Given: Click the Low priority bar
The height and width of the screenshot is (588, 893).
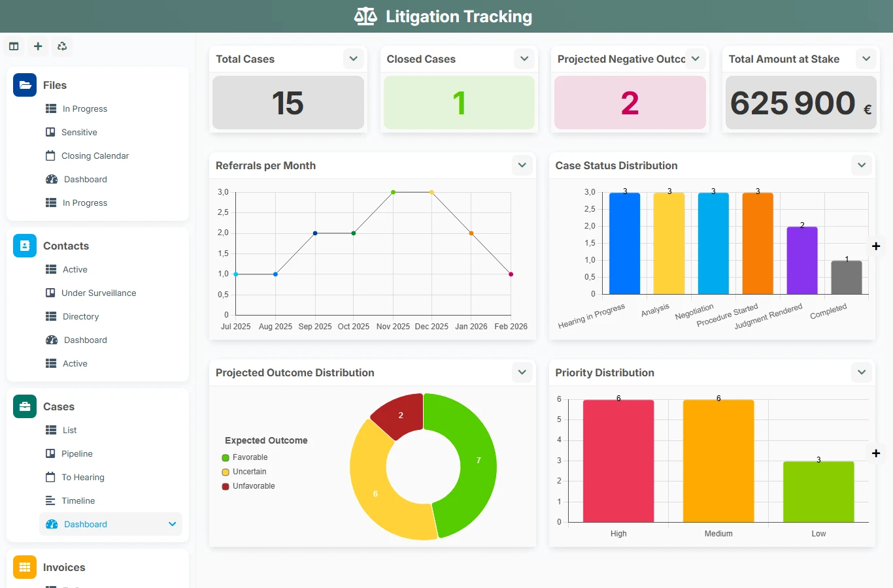Looking at the screenshot, I should click(818, 492).
